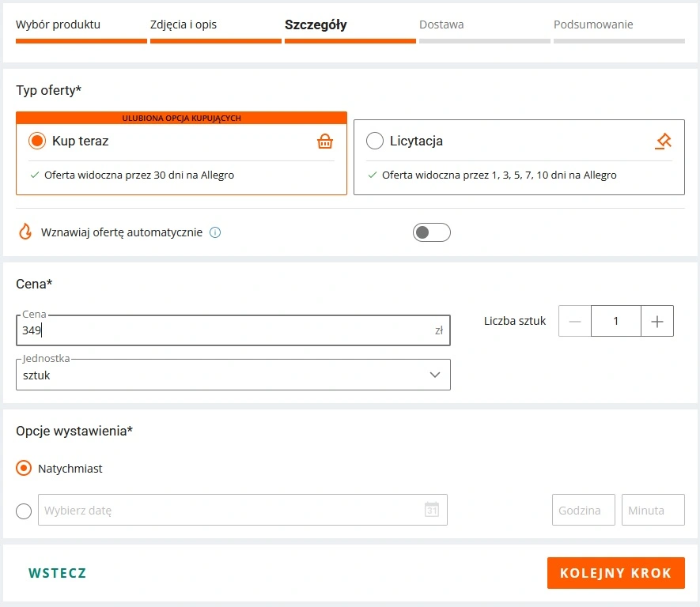Click the auction gavel icon in Licytacja

[x=663, y=141]
